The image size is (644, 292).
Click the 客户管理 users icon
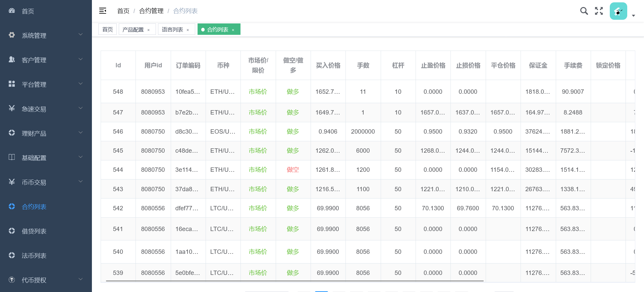point(12,60)
